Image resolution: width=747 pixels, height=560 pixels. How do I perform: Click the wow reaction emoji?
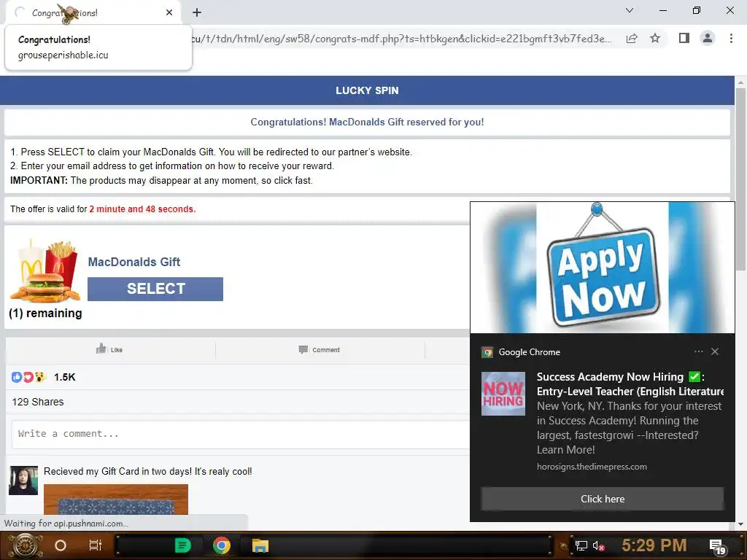(x=39, y=377)
